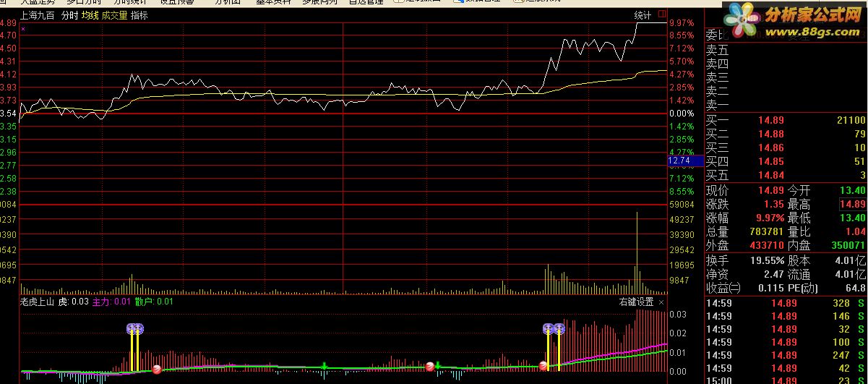Click 买一 price 14.89
The image size is (868, 384).
point(771,120)
